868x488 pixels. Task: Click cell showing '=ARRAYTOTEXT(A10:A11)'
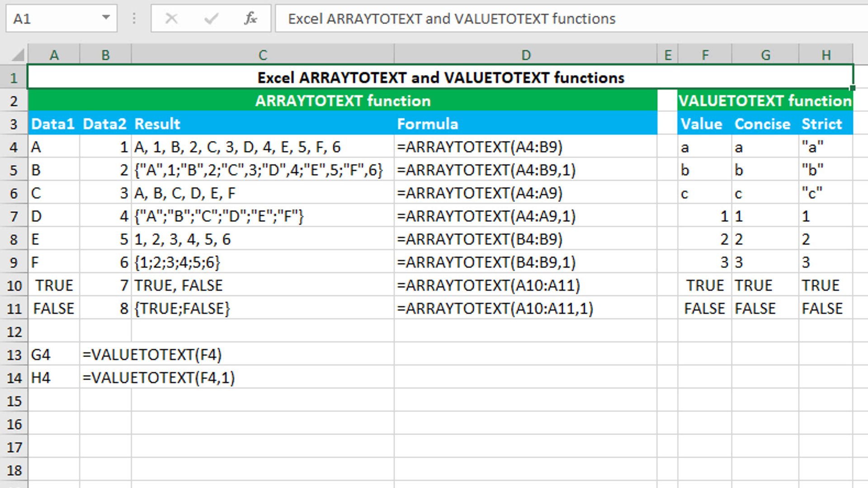click(526, 285)
